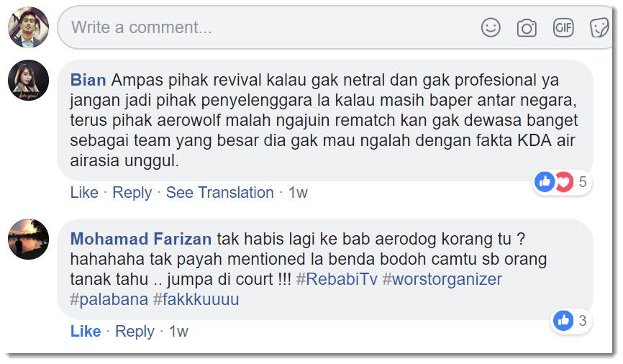
Task: Open Bian's profile name link
Action: point(88,80)
